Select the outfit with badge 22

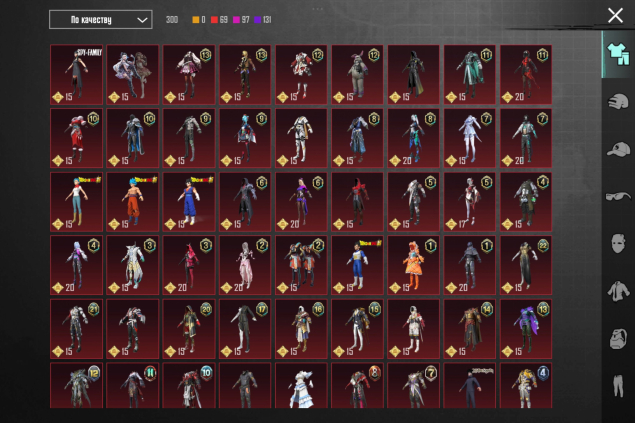coord(526,265)
